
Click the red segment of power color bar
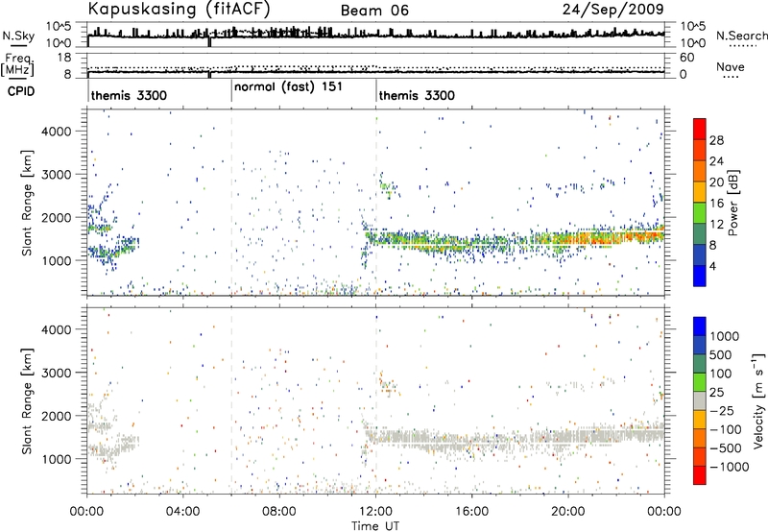(700, 129)
